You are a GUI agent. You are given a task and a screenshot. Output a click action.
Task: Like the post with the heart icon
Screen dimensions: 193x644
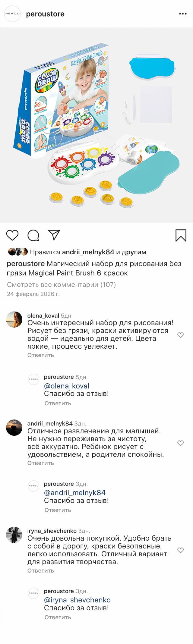[x=12, y=235]
